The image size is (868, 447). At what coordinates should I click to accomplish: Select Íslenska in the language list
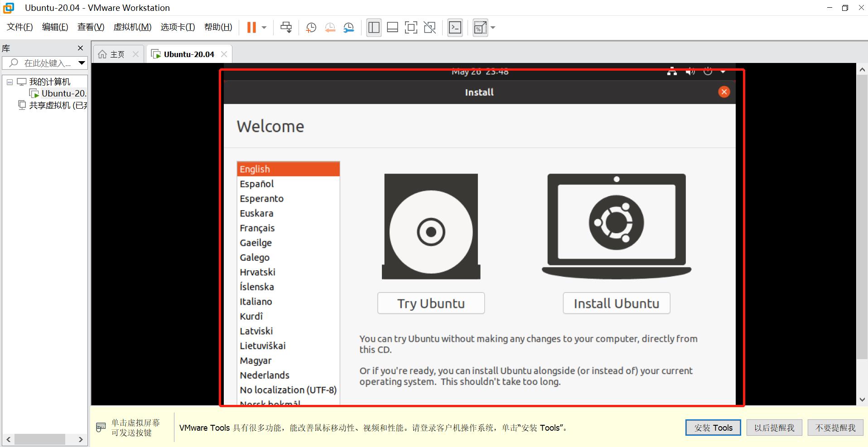tap(288, 287)
